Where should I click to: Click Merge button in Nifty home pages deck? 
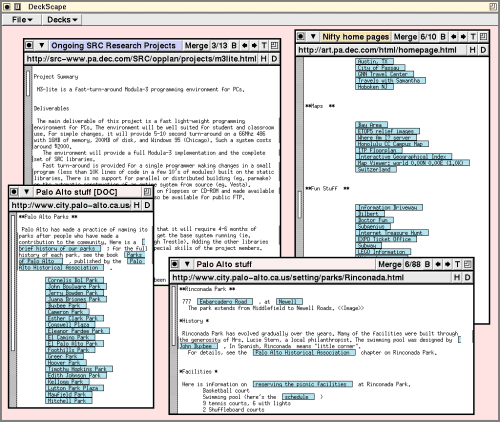[405, 37]
